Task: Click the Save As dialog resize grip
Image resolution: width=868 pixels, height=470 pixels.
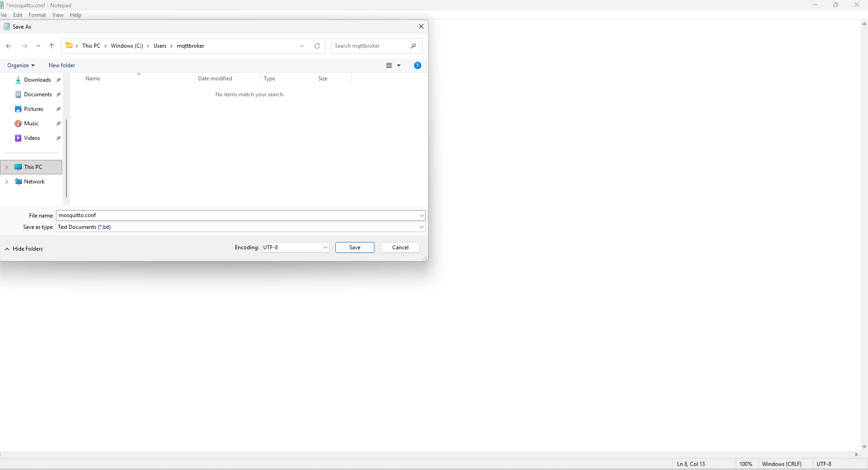Action: coord(425,258)
